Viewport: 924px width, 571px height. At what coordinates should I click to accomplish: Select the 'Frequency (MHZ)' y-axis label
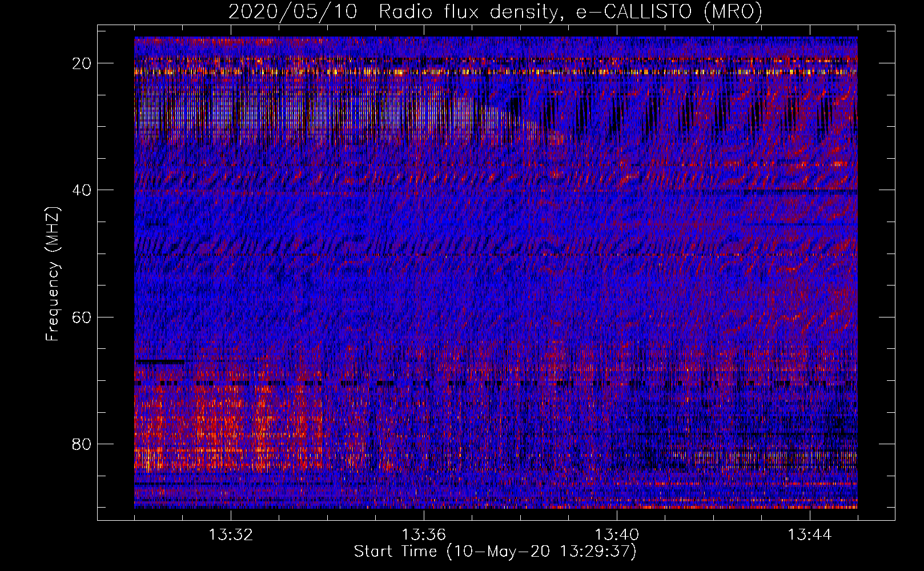[x=52, y=274]
